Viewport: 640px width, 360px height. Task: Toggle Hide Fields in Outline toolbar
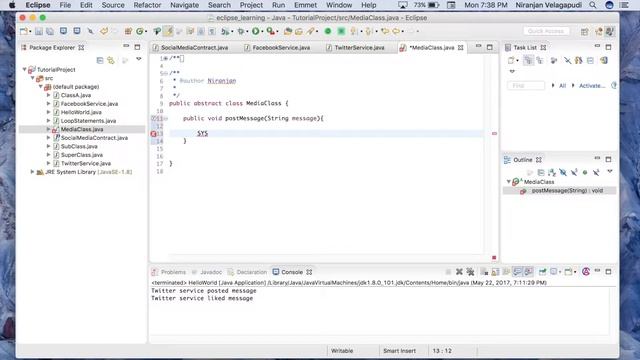coord(563,172)
